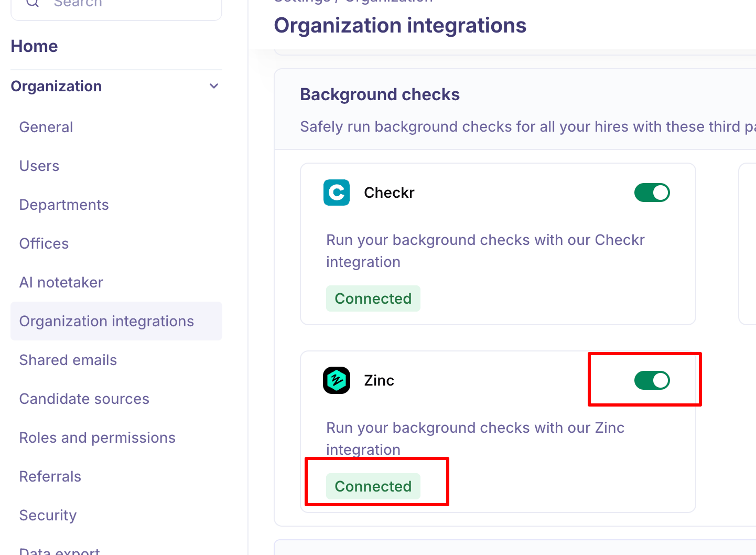Select Departments in sidebar
The height and width of the screenshot is (555, 756).
click(x=64, y=205)
